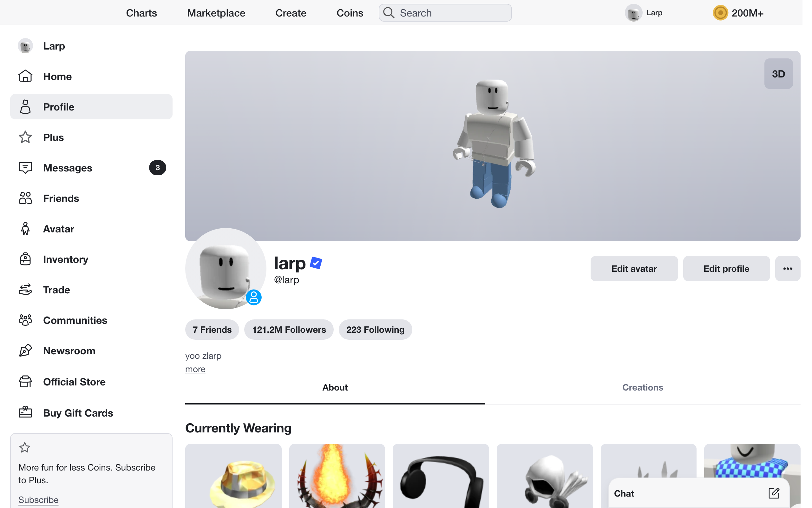This screenshot has width=812, height=508.
Task: Click the Subscribe link for Plus
Action: (38, 500)
